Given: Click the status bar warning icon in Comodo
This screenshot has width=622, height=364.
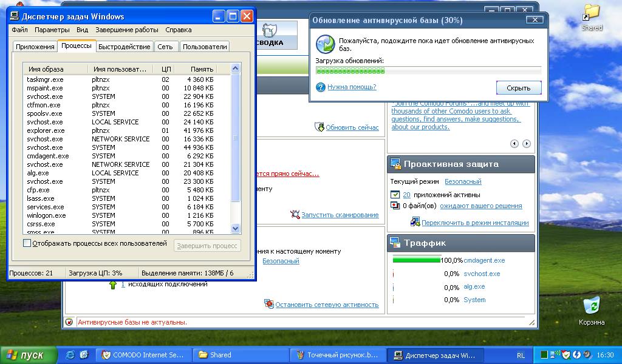Looking at the screenshot, I should [x=69, y=322].
